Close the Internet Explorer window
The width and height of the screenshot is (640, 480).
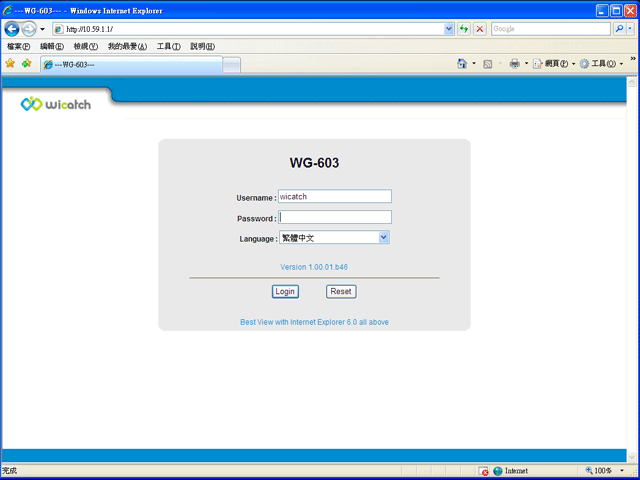630,11
